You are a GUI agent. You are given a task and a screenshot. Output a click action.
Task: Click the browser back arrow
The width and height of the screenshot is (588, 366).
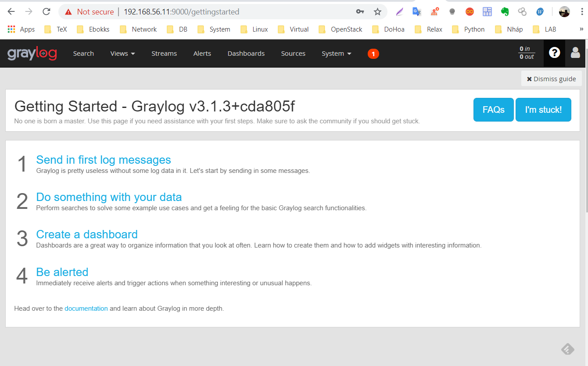click(x=11, y=12)
